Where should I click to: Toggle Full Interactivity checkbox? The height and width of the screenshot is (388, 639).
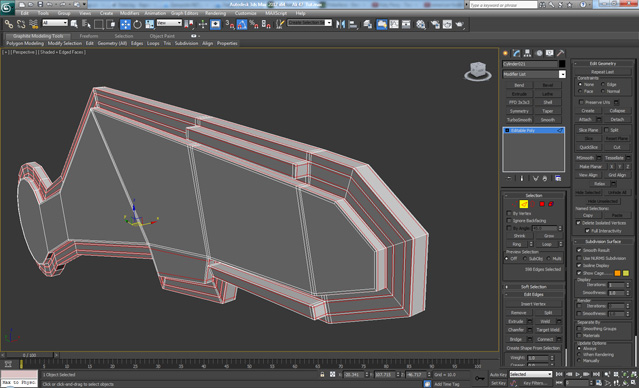tap(587, 231)
